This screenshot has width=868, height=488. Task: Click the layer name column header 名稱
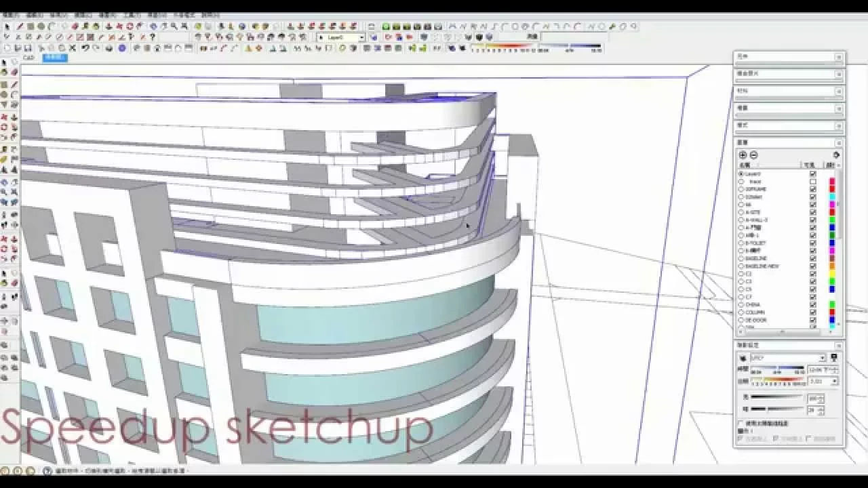pyautogui.click(x=745, y=165)
